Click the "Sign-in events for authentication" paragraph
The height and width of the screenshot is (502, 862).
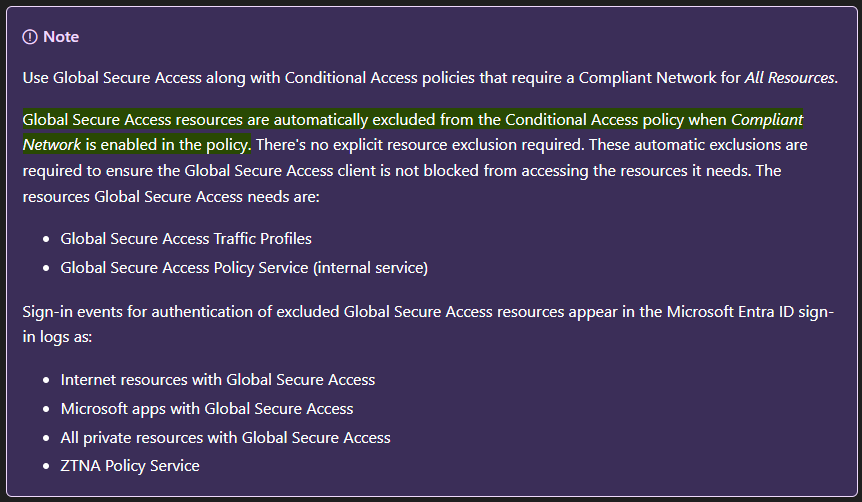[180, 312]
